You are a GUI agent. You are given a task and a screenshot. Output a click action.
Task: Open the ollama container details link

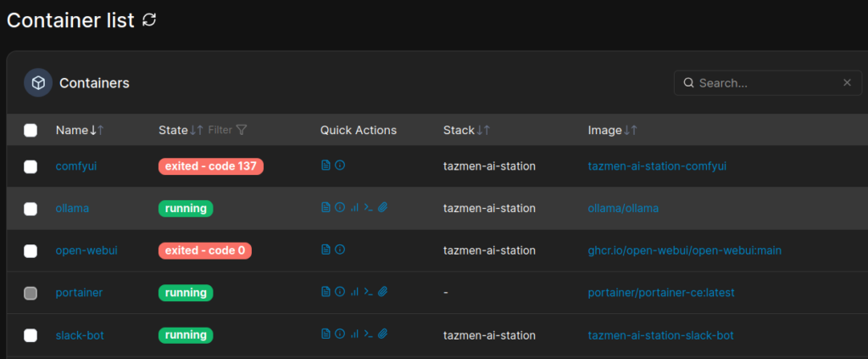pyautogui.click(x=72, y=208)
